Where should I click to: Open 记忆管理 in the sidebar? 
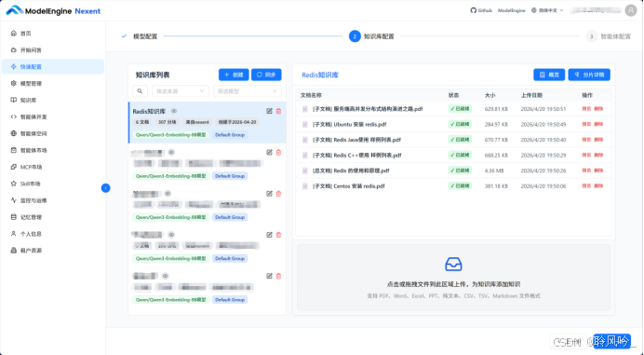[x=52, y=217]
